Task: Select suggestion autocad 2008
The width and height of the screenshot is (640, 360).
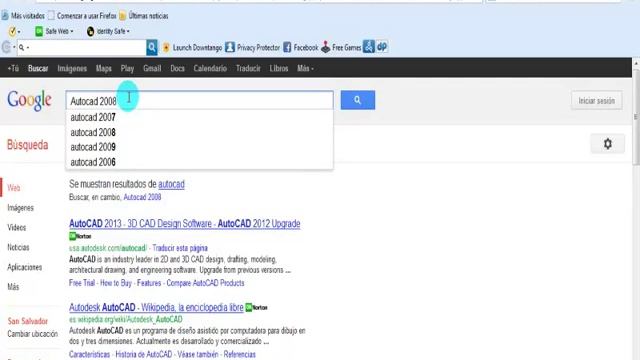Action: coord(199,132)
